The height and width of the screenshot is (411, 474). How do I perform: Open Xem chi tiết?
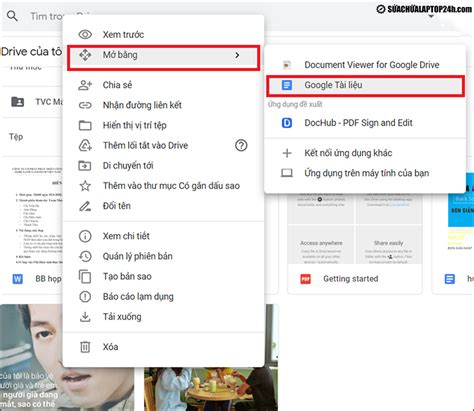163,236
